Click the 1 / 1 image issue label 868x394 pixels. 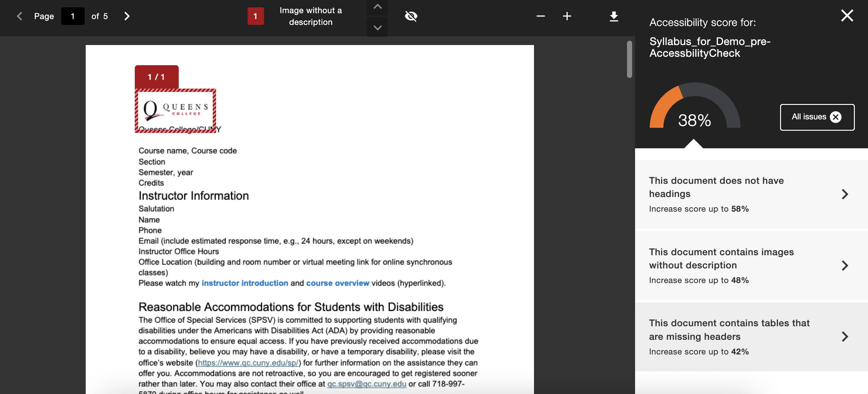[156, 77]
